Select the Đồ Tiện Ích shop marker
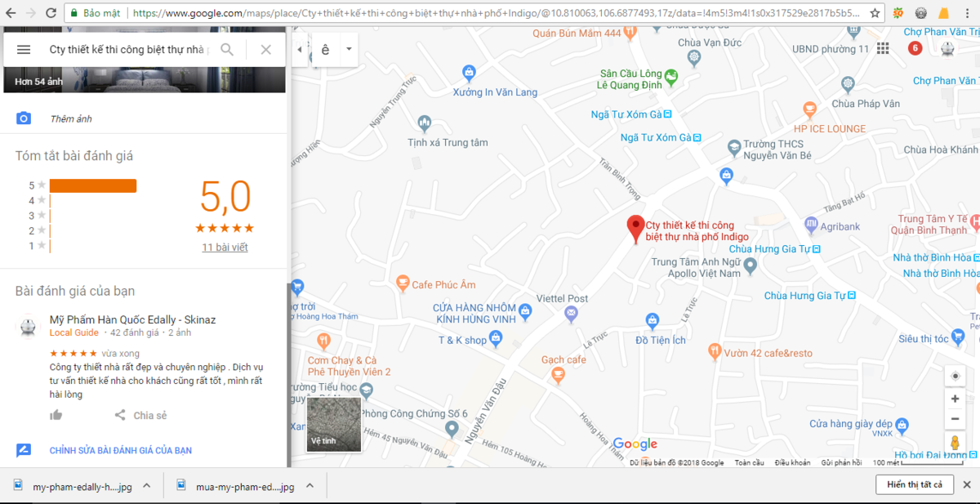The image size is (980, 504). coord(652,321)
